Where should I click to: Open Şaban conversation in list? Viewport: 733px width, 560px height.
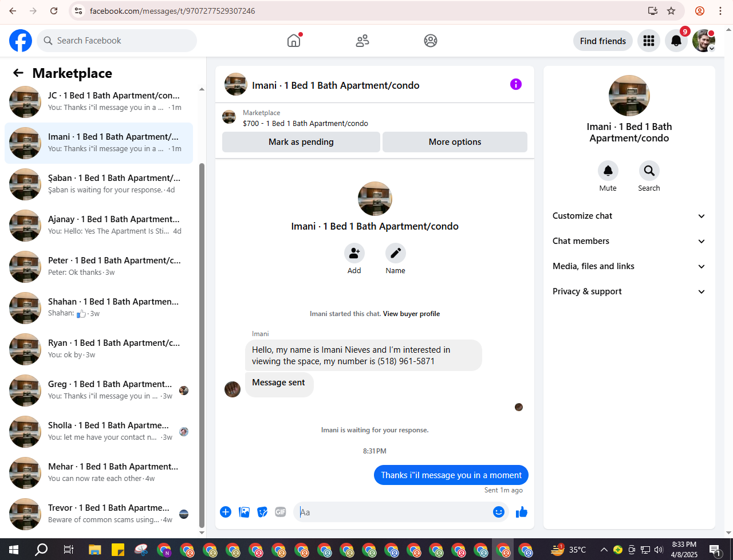(x=98, y=184)
